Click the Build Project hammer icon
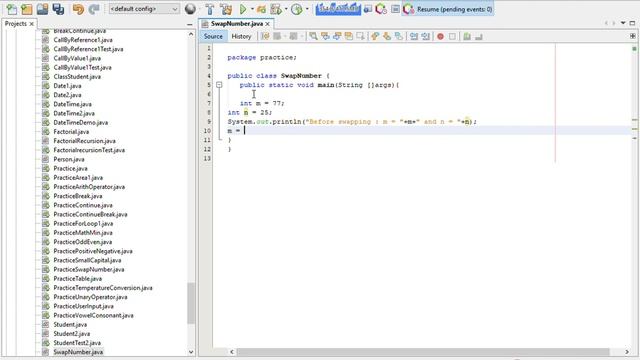Viewport: 640px width, 360px height. point(210,9)
